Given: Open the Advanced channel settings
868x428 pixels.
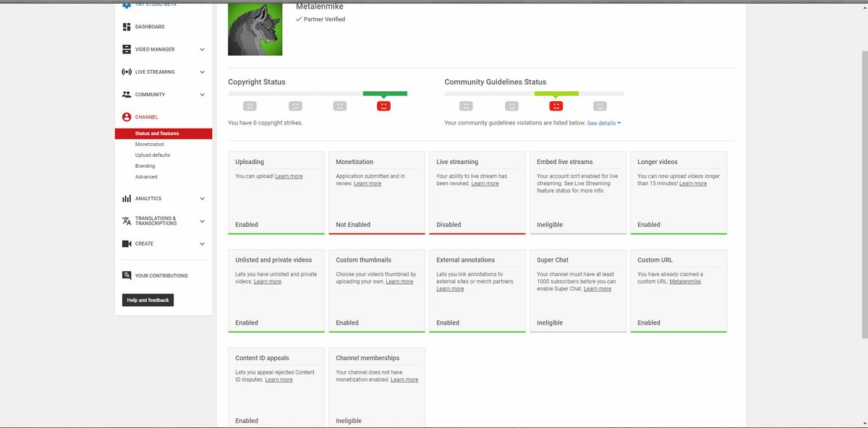Looking at the screenshot, I should click(146, 177).
